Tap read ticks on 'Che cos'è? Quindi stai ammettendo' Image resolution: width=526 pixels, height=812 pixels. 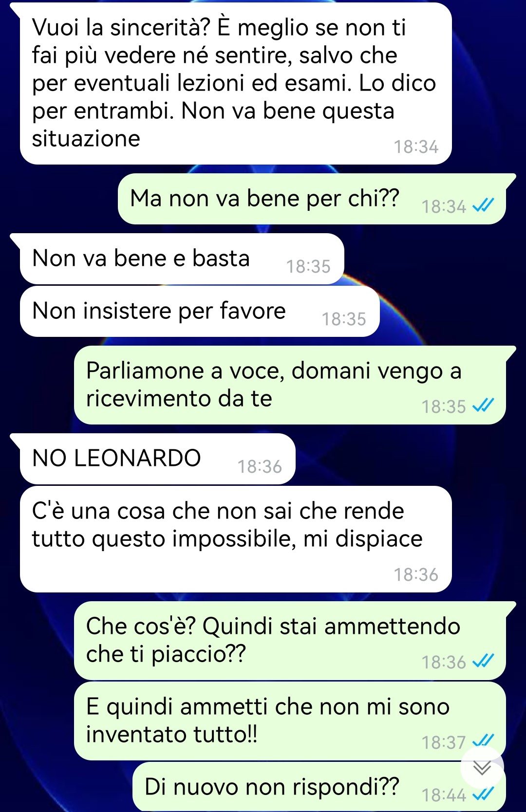click(483, 661)
